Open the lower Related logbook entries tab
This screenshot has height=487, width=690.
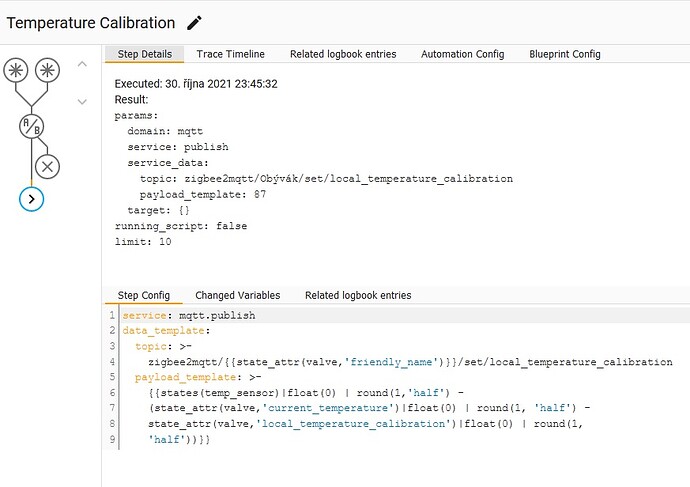click(x=358, y=295)
